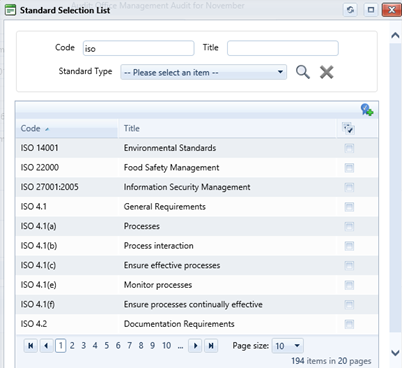Viewport: 402px width, 368px height.
Task: Open the Page size dropdown
Action: (x=287, y=346)
